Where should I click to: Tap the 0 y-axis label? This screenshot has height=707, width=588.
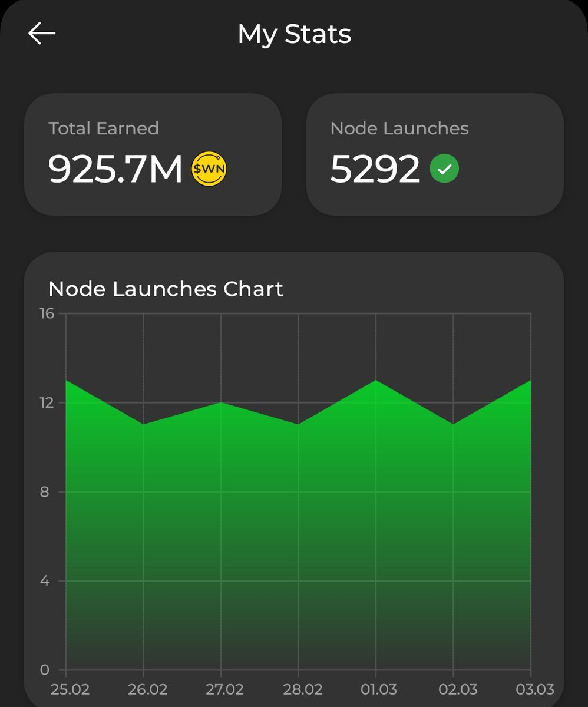coord(45,670)
